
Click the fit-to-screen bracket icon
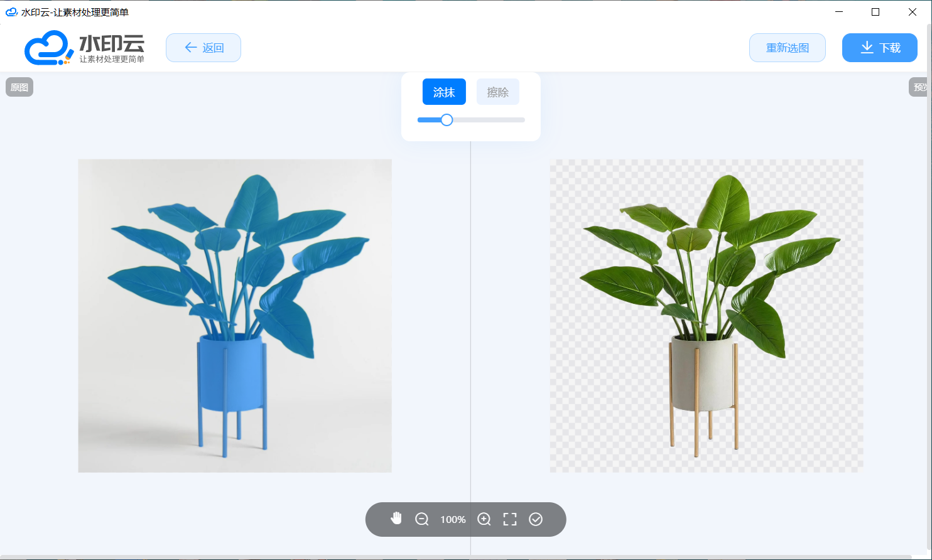click(510, 519)
